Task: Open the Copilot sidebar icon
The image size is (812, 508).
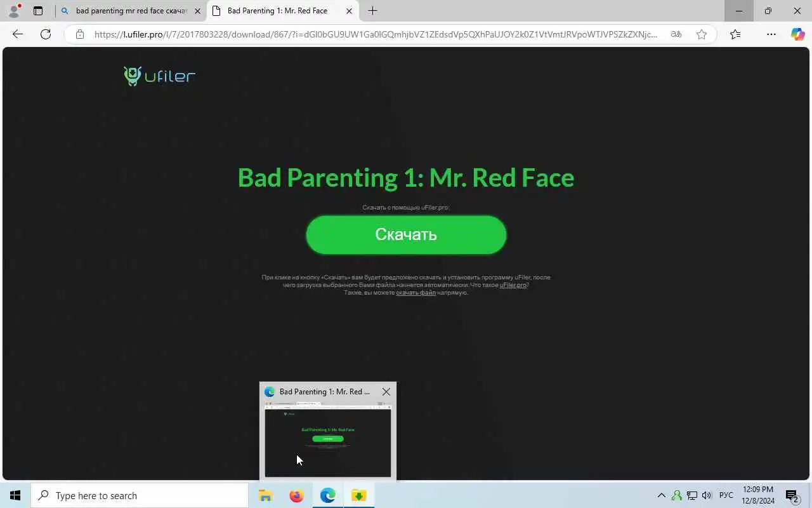Action: click(797, 34)
